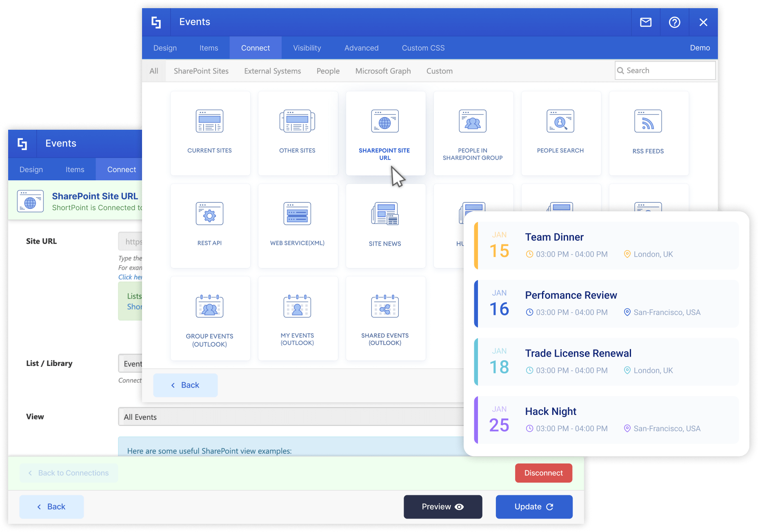Filter connections by Custom

[439, 71]
